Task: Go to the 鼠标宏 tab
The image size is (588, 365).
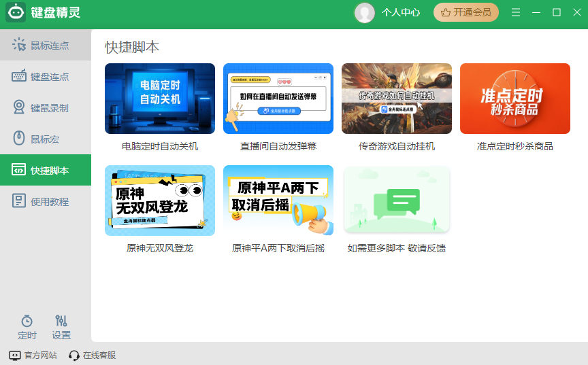Action: pos(46,139)
